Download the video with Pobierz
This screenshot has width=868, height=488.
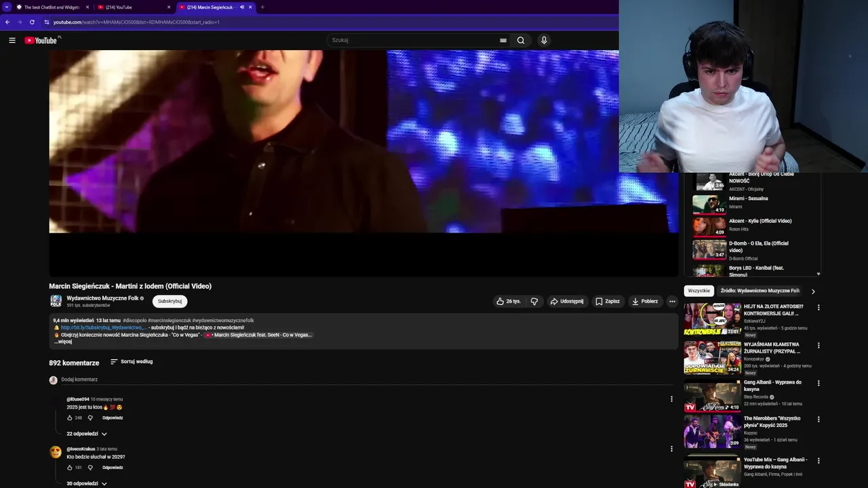pos(645,301)
